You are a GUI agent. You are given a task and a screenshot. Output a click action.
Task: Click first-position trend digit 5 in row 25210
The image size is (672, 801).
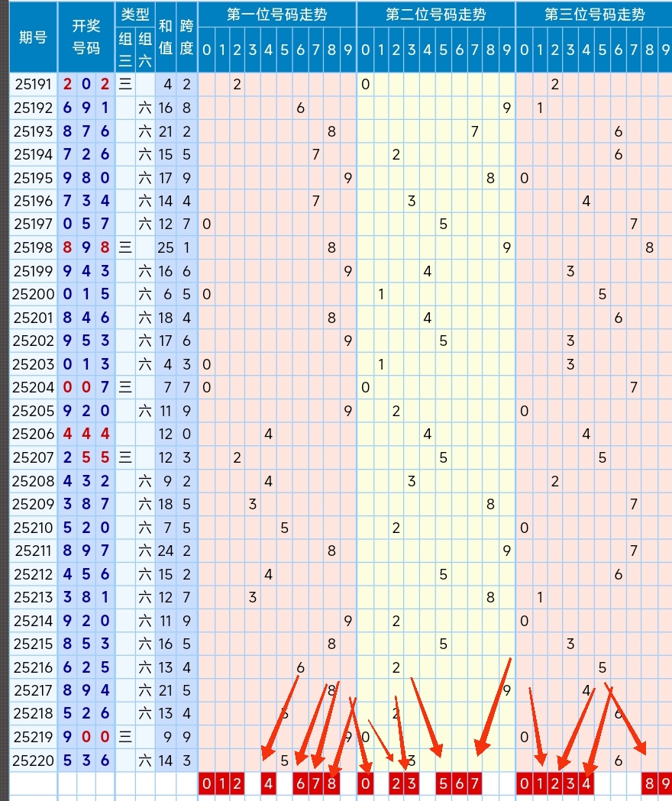285,528
